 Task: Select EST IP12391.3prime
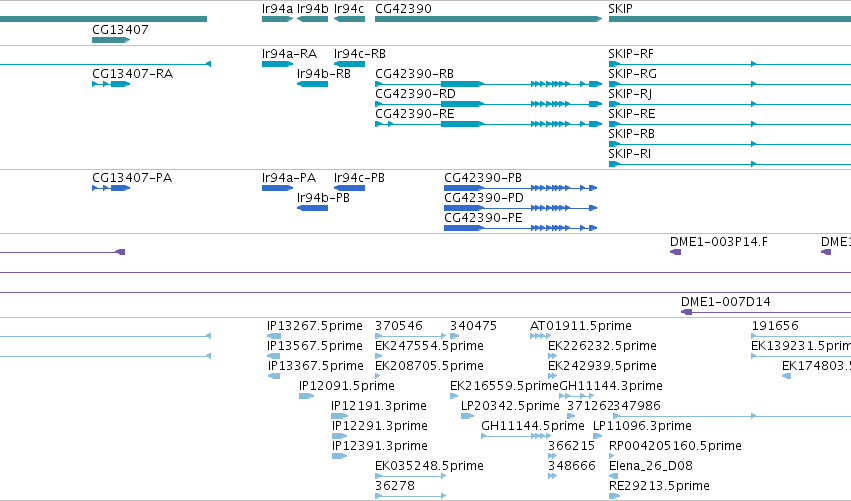(340, 456)
